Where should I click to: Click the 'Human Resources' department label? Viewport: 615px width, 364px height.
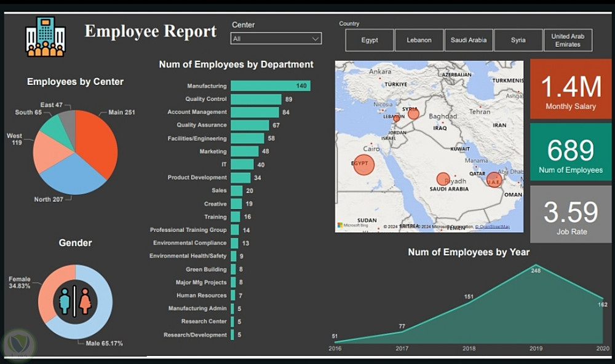pos(202,295)
